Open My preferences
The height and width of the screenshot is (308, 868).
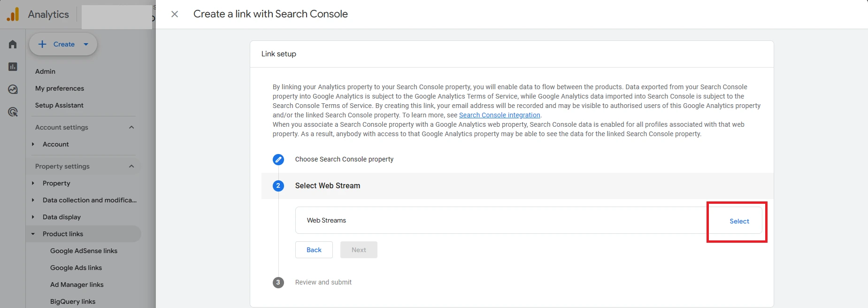[x=60, y=88]
